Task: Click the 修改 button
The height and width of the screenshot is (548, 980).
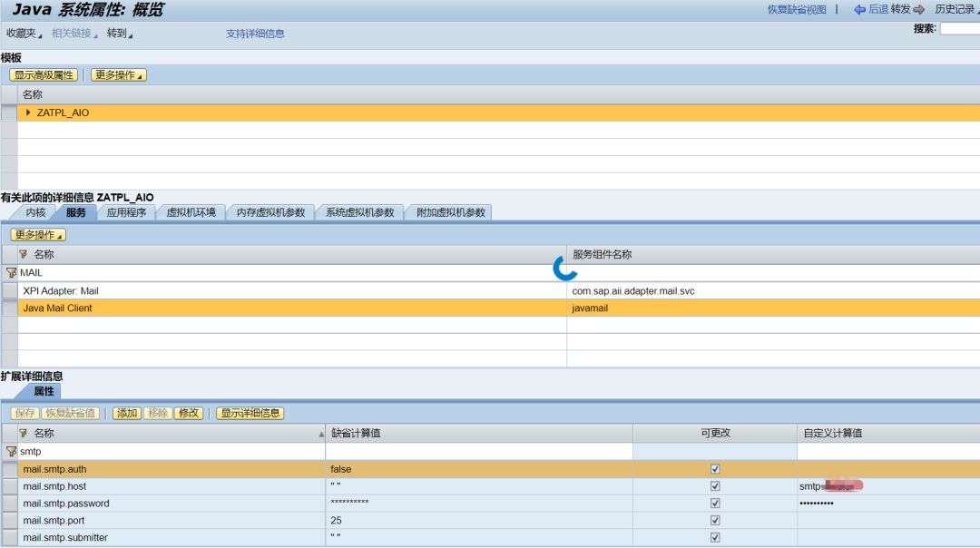Action: pyautogui.click(x=188, y=413)
